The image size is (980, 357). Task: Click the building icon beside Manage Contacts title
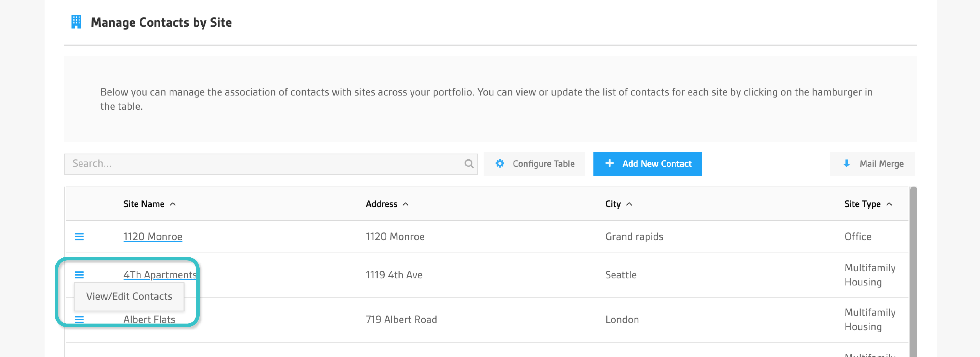point(76,22)
